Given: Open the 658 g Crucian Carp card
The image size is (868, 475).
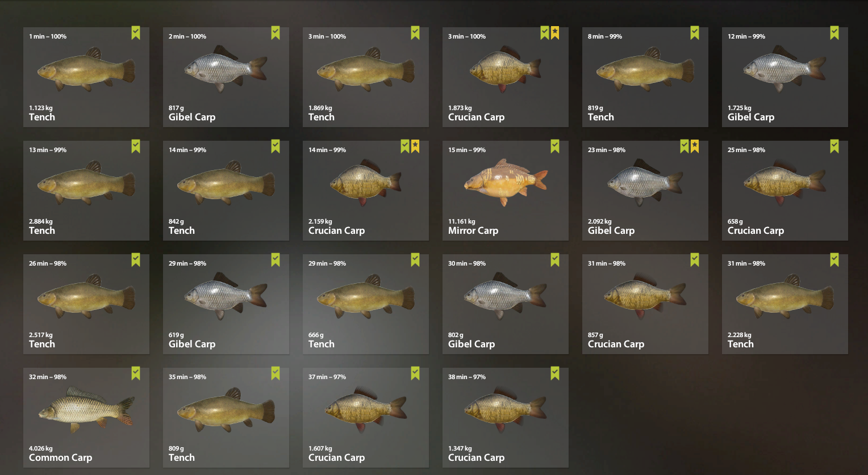Looking at the screenshot, I should pyautogui.click(x=785, y=191).
